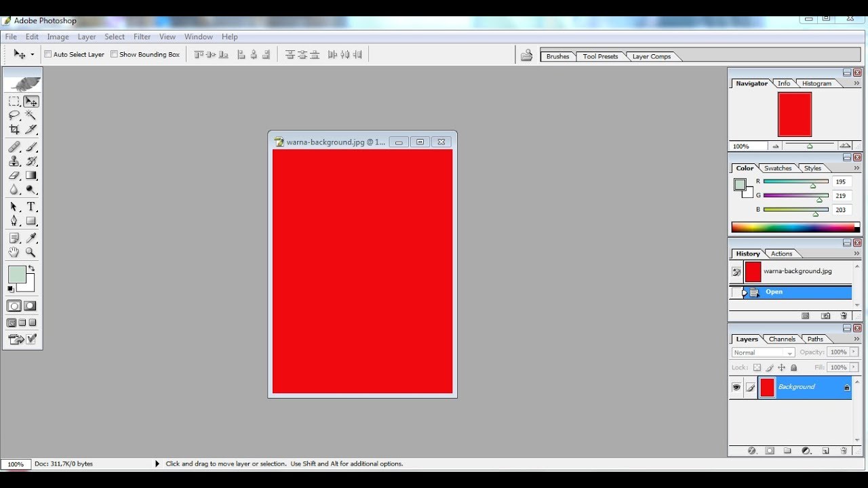868x488 pixels.
Task: Open the Color panel flyout menu
Action: click(x=856, y=168)
